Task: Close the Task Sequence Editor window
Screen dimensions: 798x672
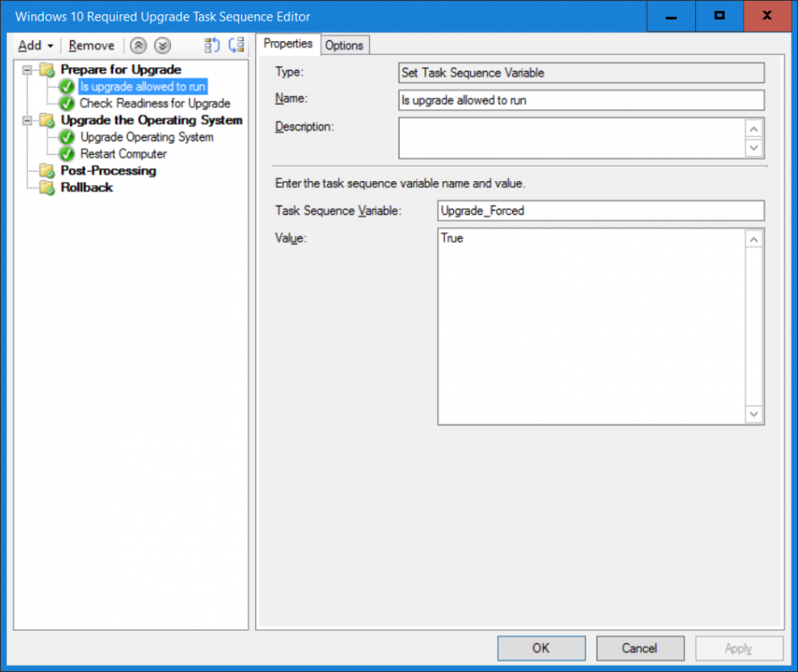Action: [768, 16]
